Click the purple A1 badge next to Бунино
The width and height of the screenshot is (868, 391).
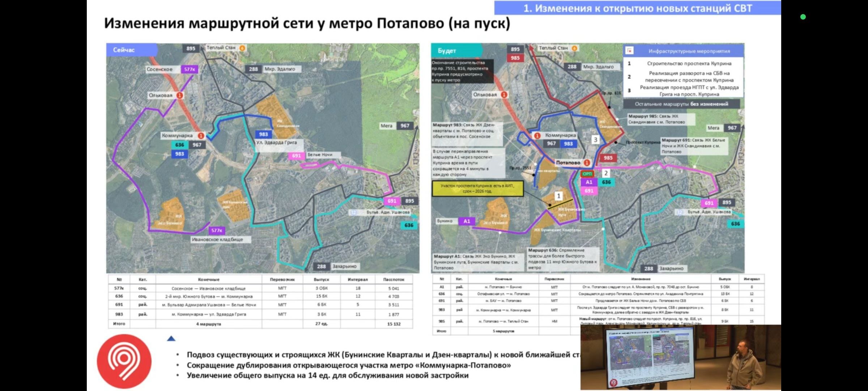[x=467, y=221]
